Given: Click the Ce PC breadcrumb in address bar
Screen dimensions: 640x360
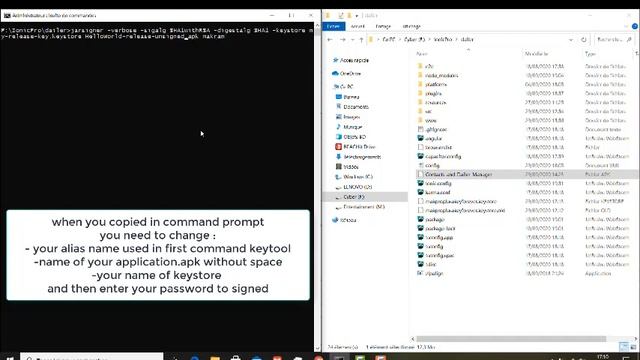Looking at the screenshot, I should click(x=389, y=40).
